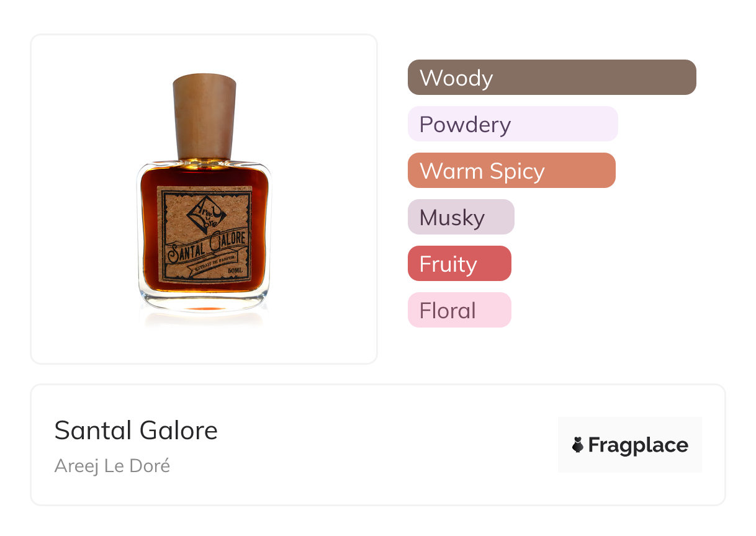Screen dimensions: 756x536
Task: Click the Floral accord bar
Action: tap(459, 310)
